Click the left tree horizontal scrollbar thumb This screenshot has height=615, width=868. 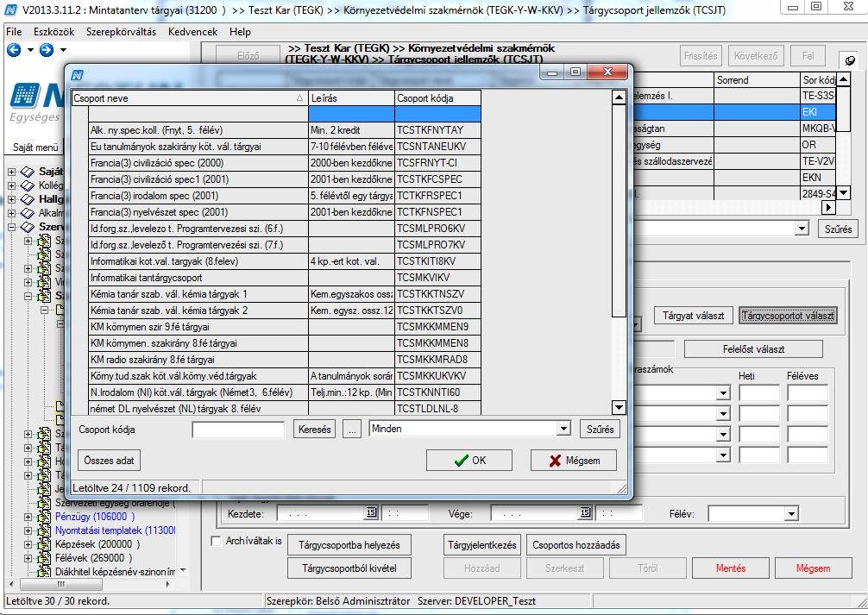(61, 583)
